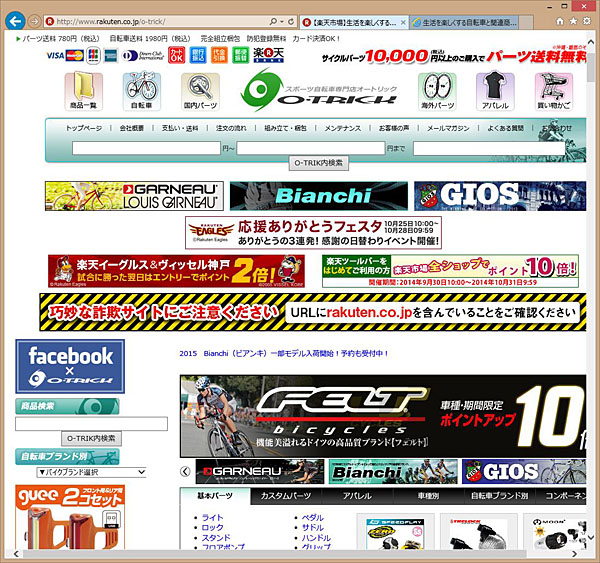Open よくある質問 in the nav bar
The image size is (600, 563).
pos(505,128)
